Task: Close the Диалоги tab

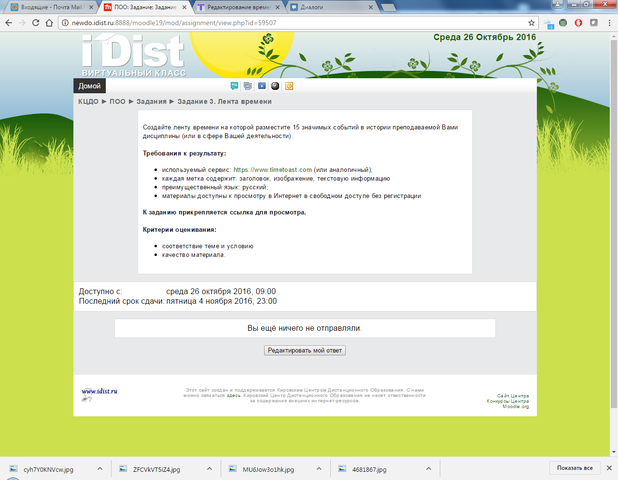Action: 370,7
